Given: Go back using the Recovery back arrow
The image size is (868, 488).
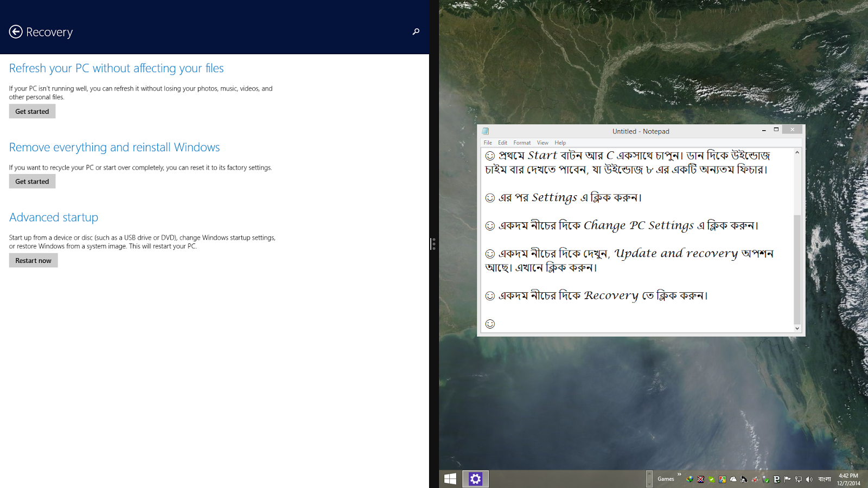Looking at the screenshot, I should click(16, 32).
